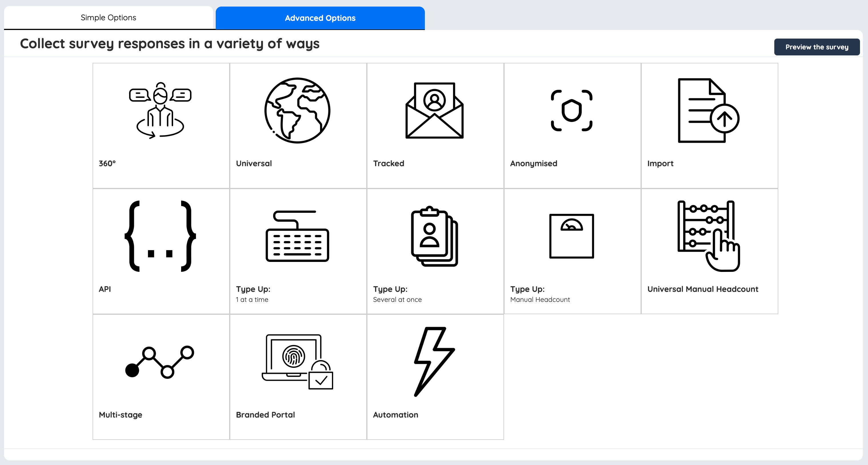868x465 pixels.
Task: Choose the Tracked envelope icon
Action: (434, 111)
